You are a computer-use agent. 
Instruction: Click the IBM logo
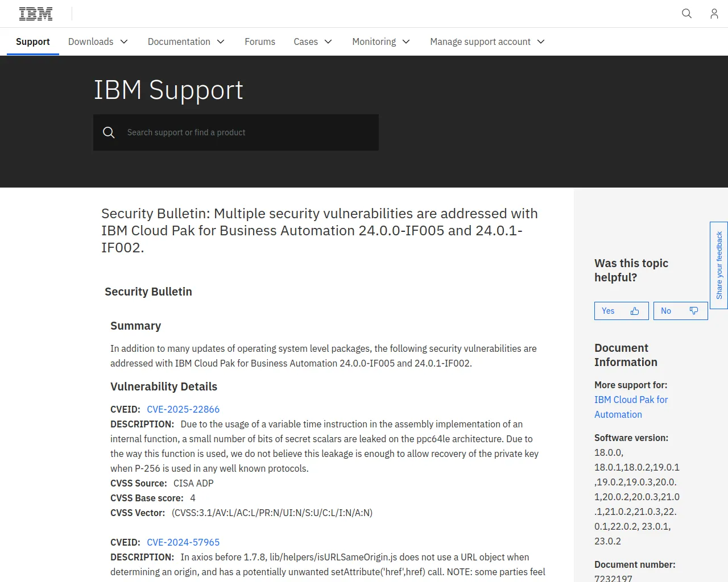pos(36,14)
